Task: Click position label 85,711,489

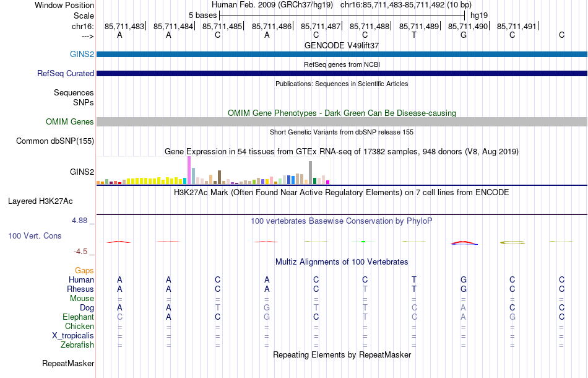Action: pyautogui.click(x=419, y=26)
